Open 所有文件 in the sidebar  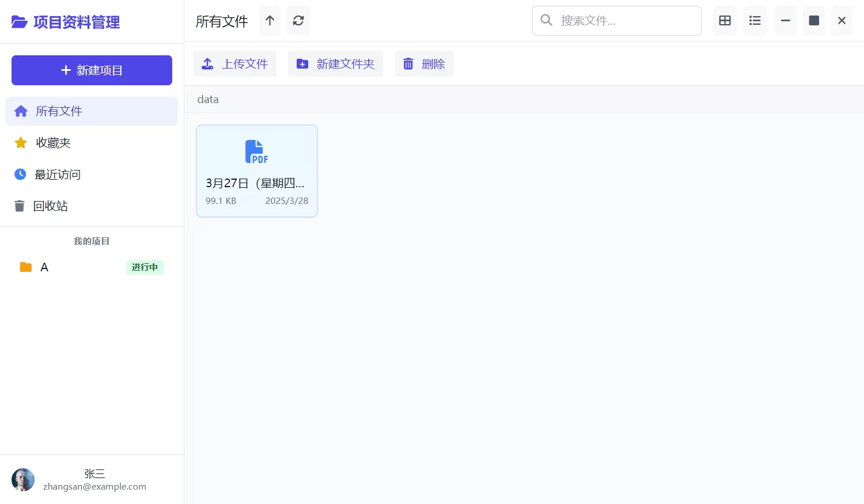[x=92, y=111]
